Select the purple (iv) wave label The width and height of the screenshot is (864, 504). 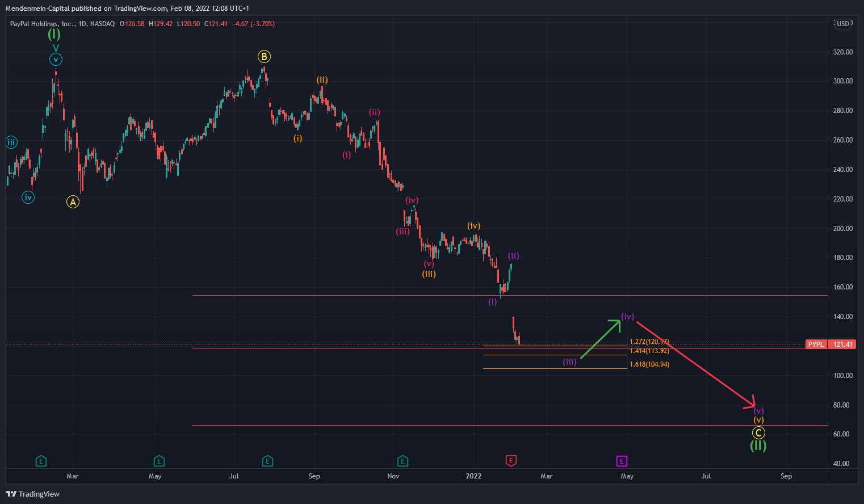point(627,317)
